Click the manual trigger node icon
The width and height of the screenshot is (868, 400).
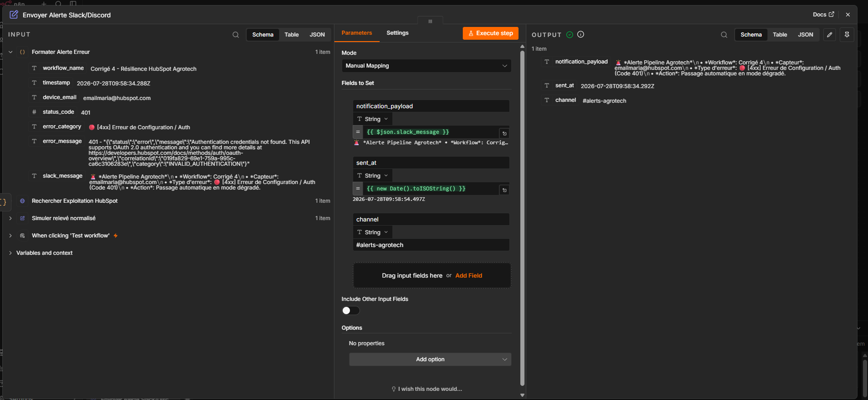(x=22, y=236)
